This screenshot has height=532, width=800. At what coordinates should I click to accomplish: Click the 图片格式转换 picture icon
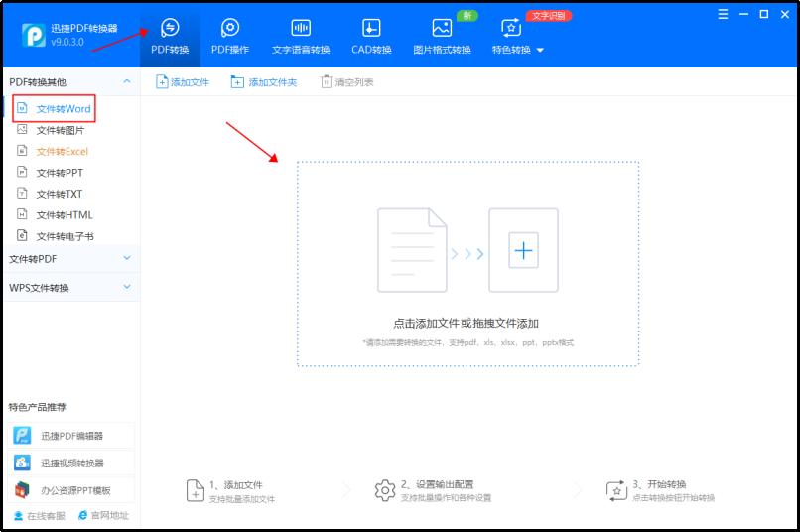[x=442, y=28]
